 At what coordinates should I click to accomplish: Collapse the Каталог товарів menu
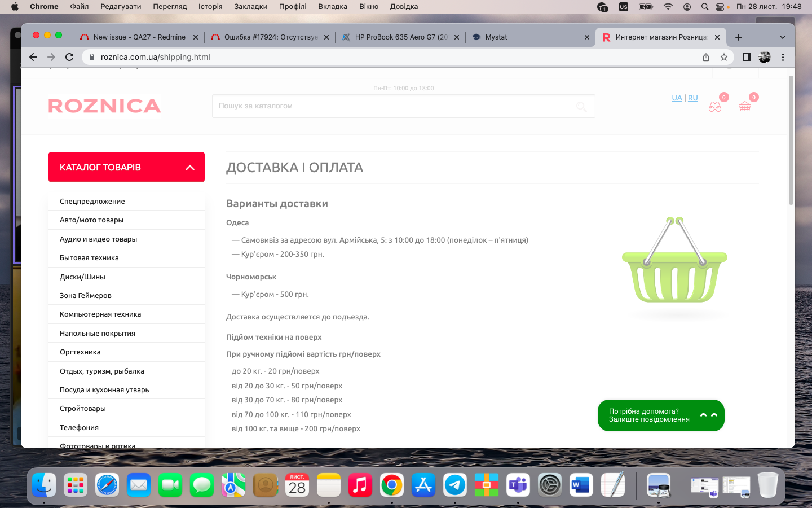click(x=190, y=168)
